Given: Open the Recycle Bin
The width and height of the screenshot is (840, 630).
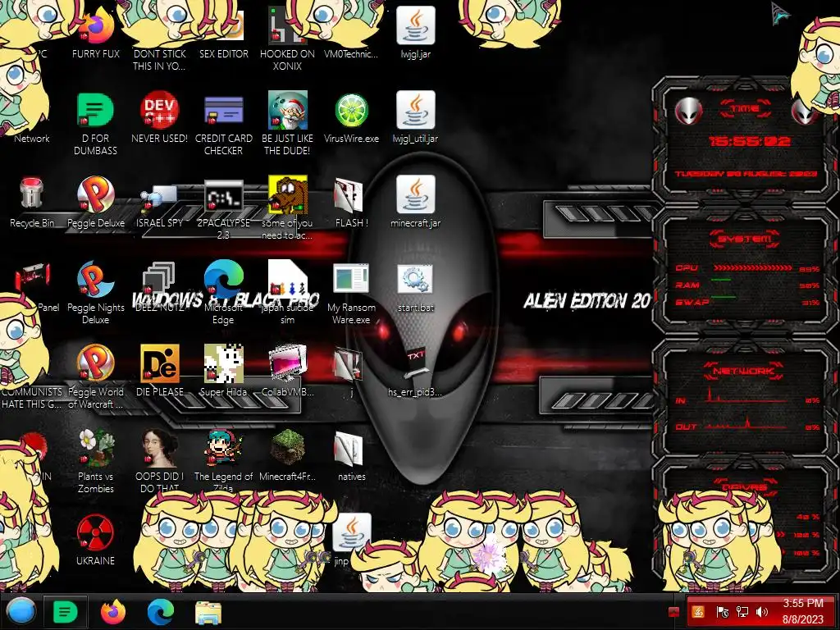Looking at the screenshot, I should (32, 194).
